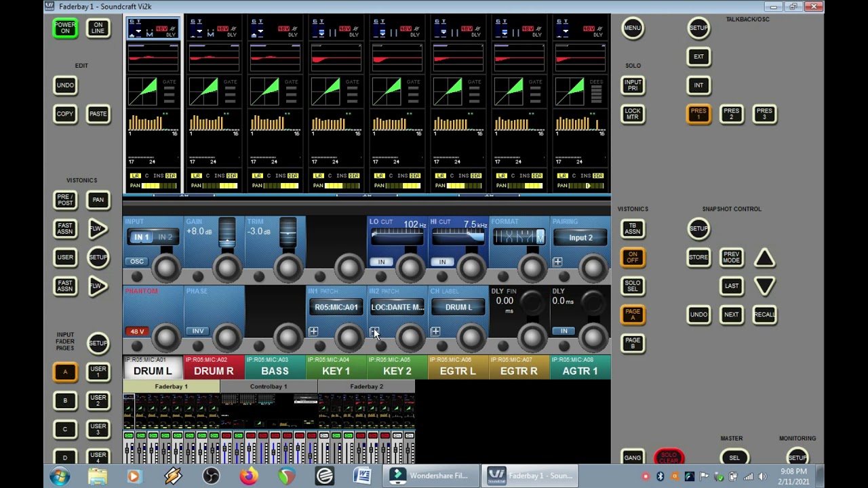Click the MASTER SEL button

tap(734, 457)
